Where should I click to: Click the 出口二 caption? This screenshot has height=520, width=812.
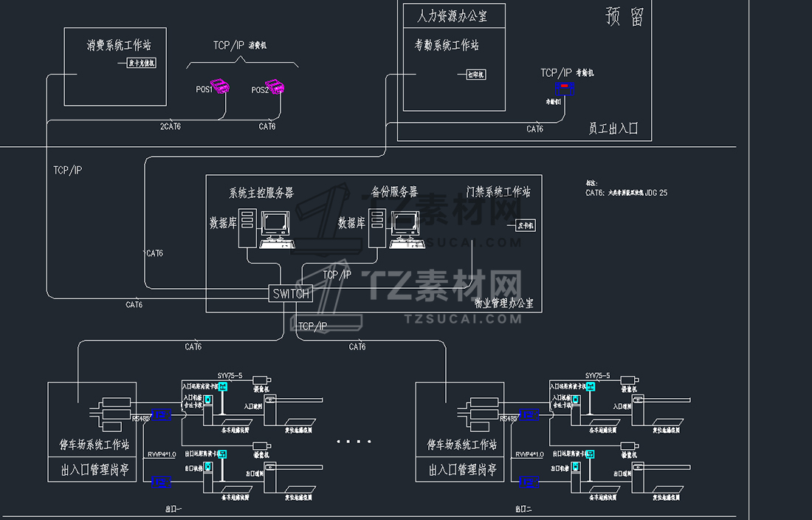pos(523,509)
